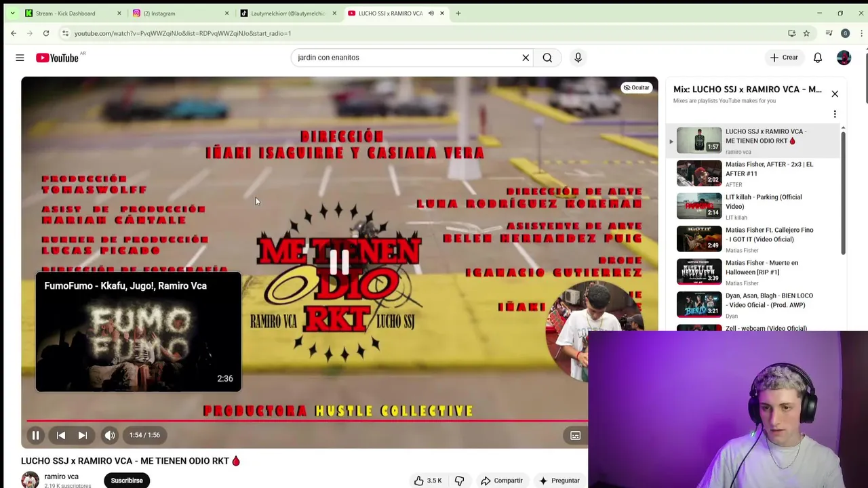868x488 pixels.
Task: Open the media control toolbar icon
Action: [829, 33]
